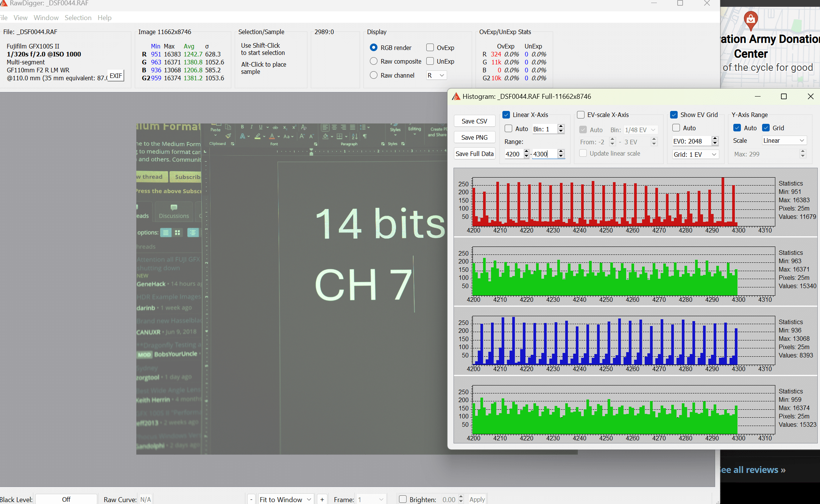Enable Auto bin under Linear X-Axis
The height and width of the screenshot is (504, 820).
pyautogui.click(x=508, y=129)
